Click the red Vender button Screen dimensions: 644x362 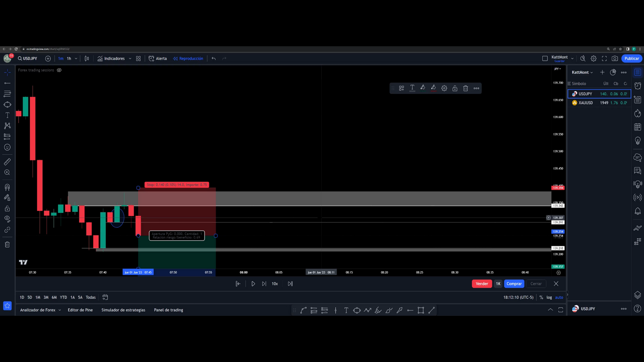(x=481, y=284)
